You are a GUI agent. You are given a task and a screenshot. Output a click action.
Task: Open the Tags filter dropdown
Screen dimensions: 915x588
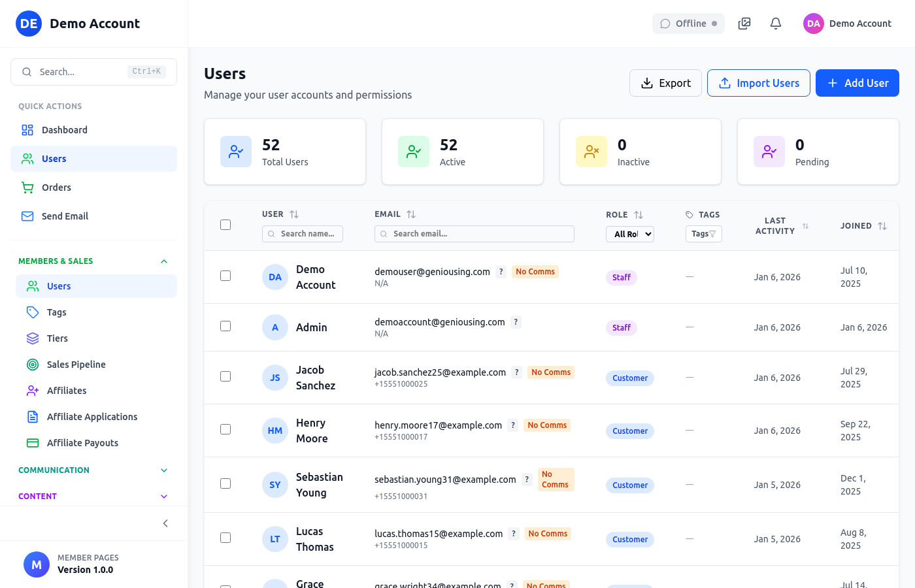click(x=703, y=234)
